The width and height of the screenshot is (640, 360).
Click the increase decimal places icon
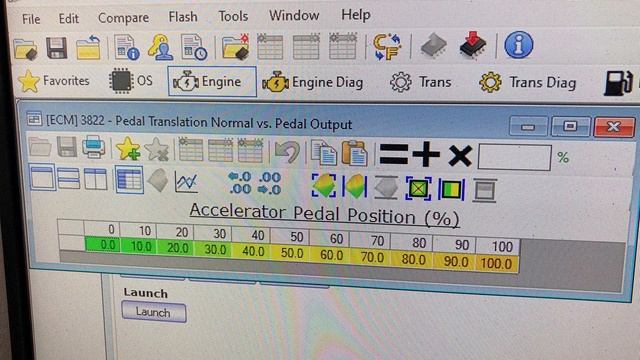pos(240,183)
